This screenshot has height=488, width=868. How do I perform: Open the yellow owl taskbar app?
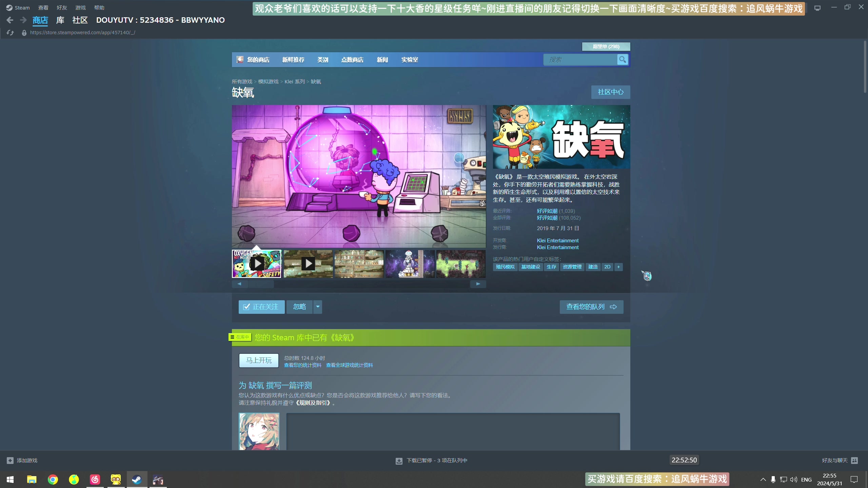pyautogui.click(x=116, y=480)
